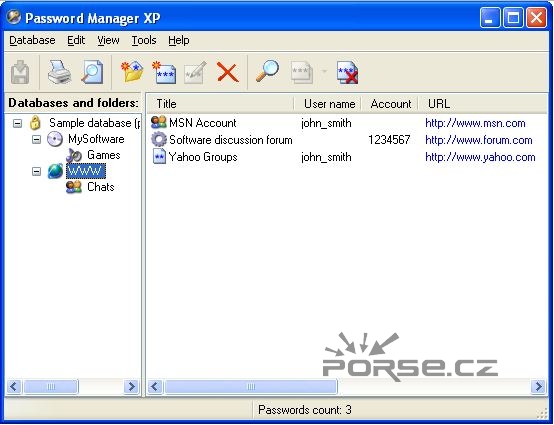
Task: Select the Chats folder in tree
Action: point(101,187)
